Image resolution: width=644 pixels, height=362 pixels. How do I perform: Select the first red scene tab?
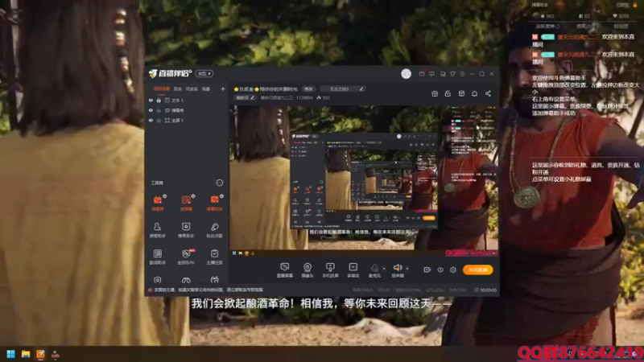[x=162, y=88]
